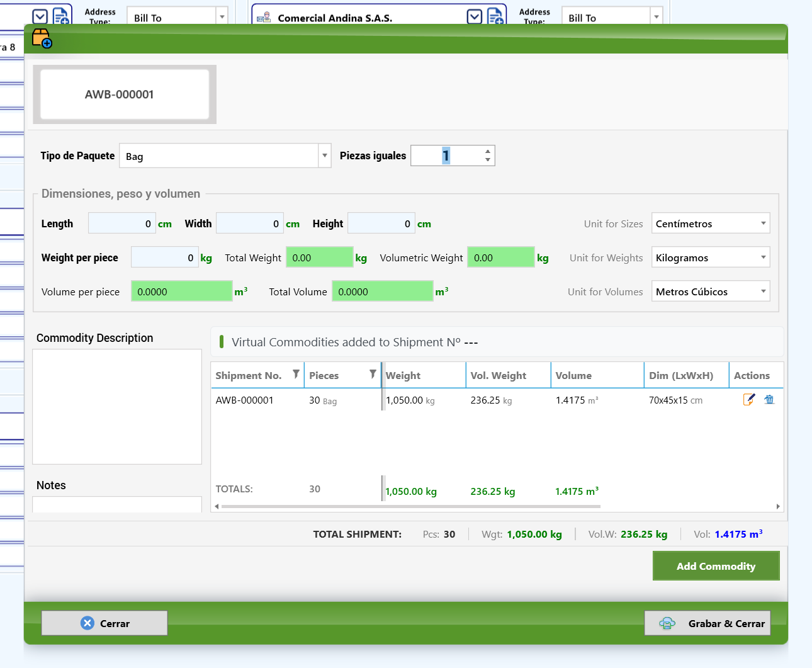
Task: Open Address Type dropdown right of Comercial Andina
Action: pos(657,17)
